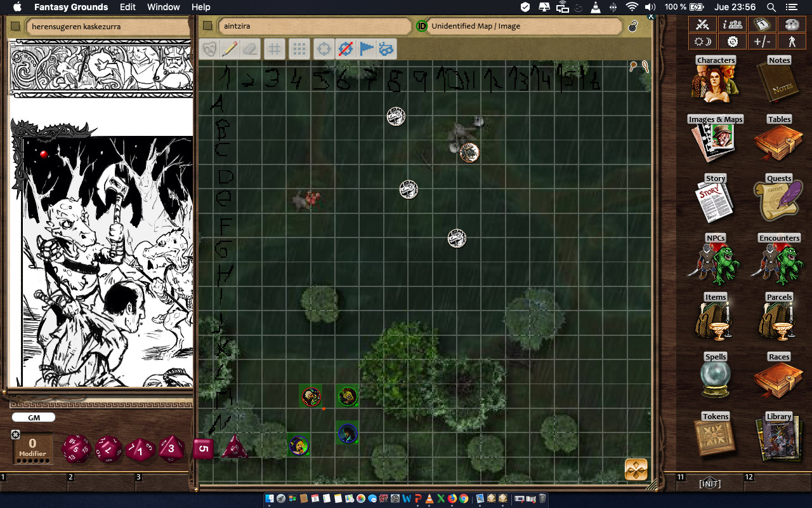Open the Notes book icon
The image size is (812, 508).
779,79
